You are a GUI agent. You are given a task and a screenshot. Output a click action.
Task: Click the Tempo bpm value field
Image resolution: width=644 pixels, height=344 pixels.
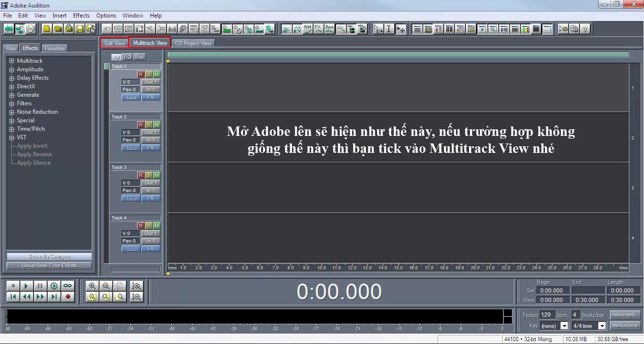(548, 315)
